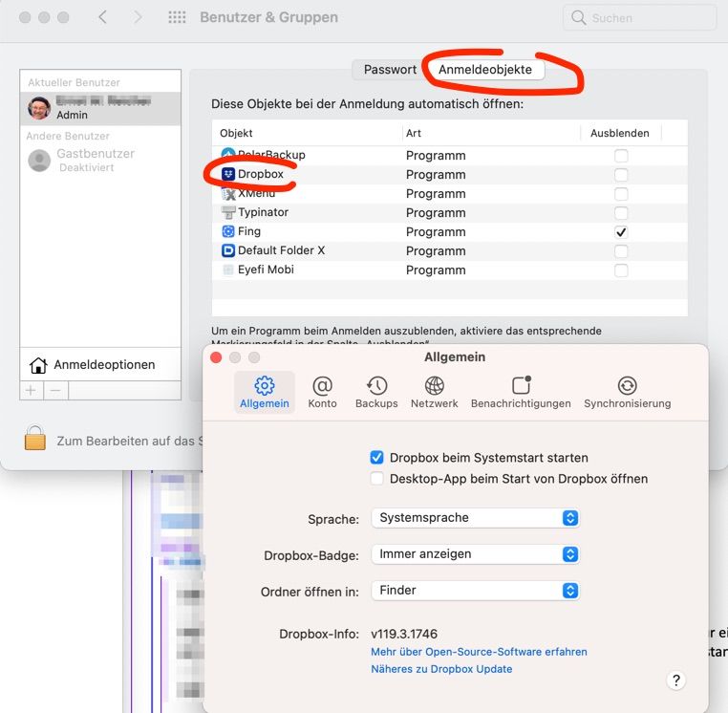Click the lock icon to unlock settings
The image size is (728, 713).
click(35, 438)
